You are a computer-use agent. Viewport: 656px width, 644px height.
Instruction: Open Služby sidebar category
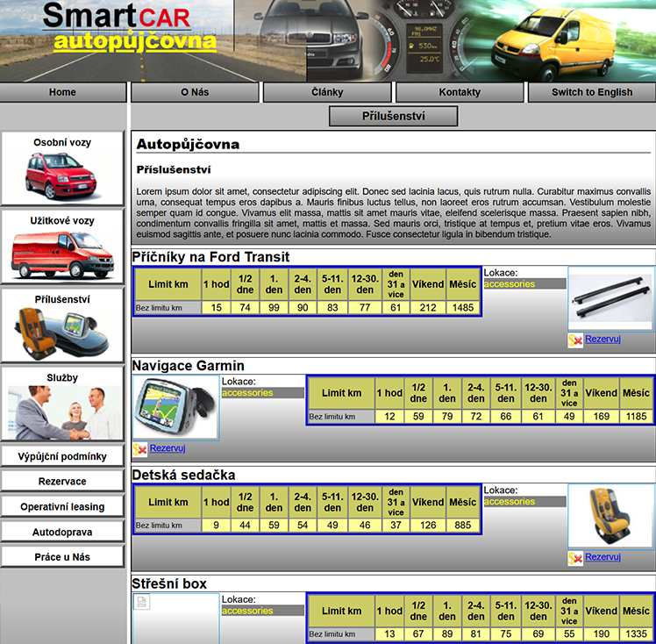[62, 404]
